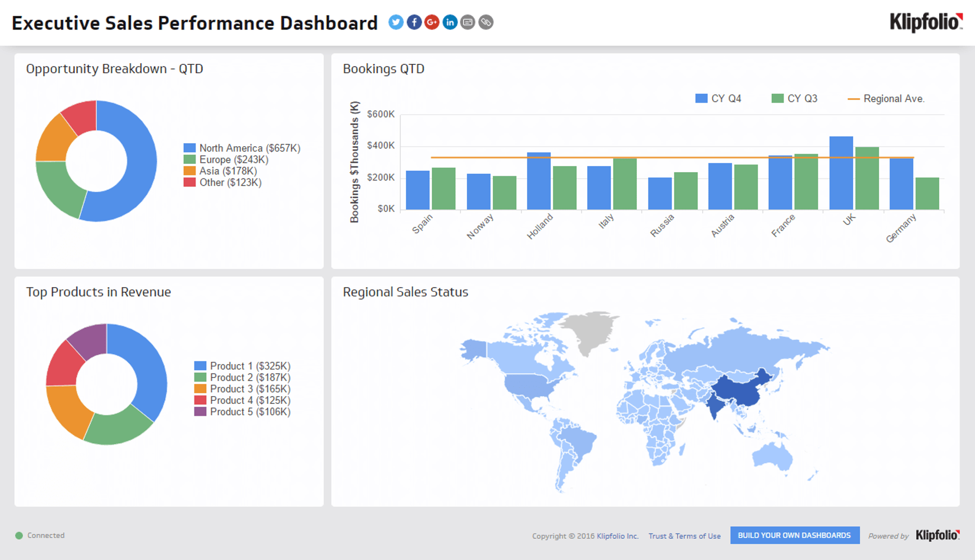Open the Bookings QTD chart panel

(384, 68)
